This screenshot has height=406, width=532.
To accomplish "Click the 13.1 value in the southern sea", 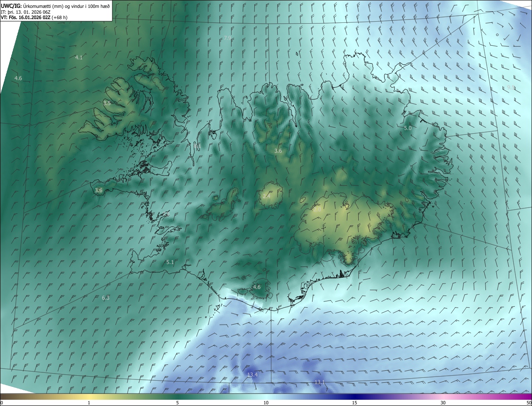I will [x=320, y=382].
